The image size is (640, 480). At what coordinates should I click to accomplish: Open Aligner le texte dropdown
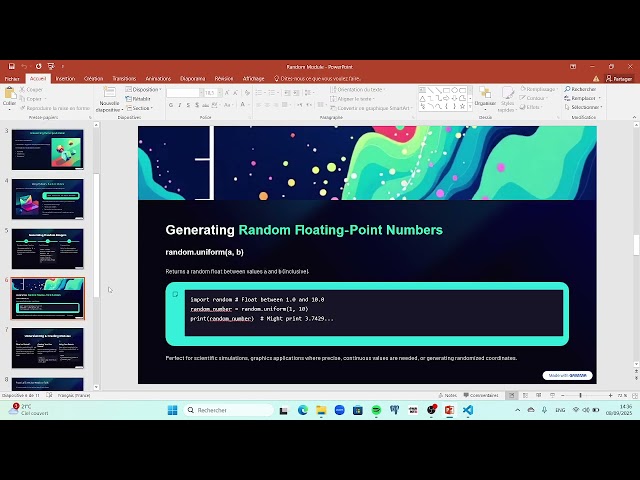click(352, 99)
